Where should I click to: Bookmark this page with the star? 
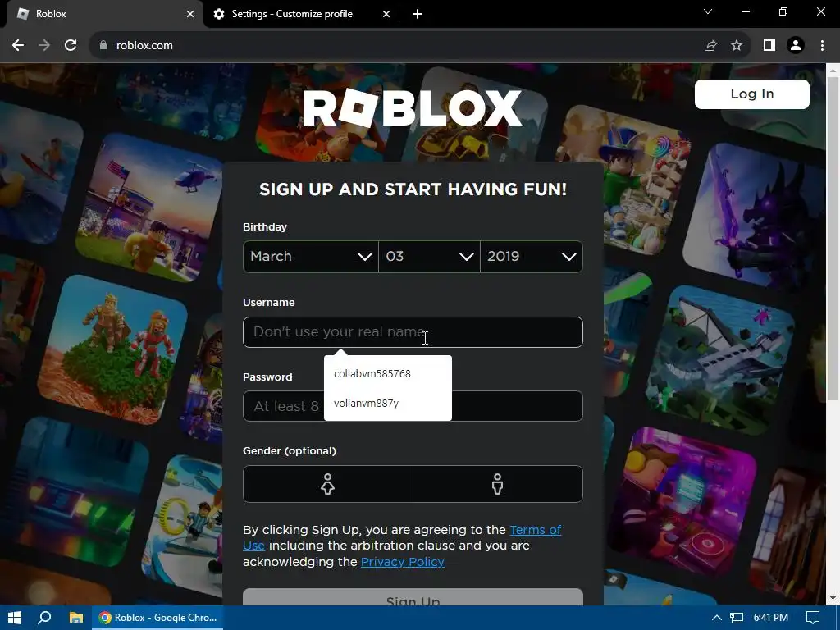(x=737, y=46)
